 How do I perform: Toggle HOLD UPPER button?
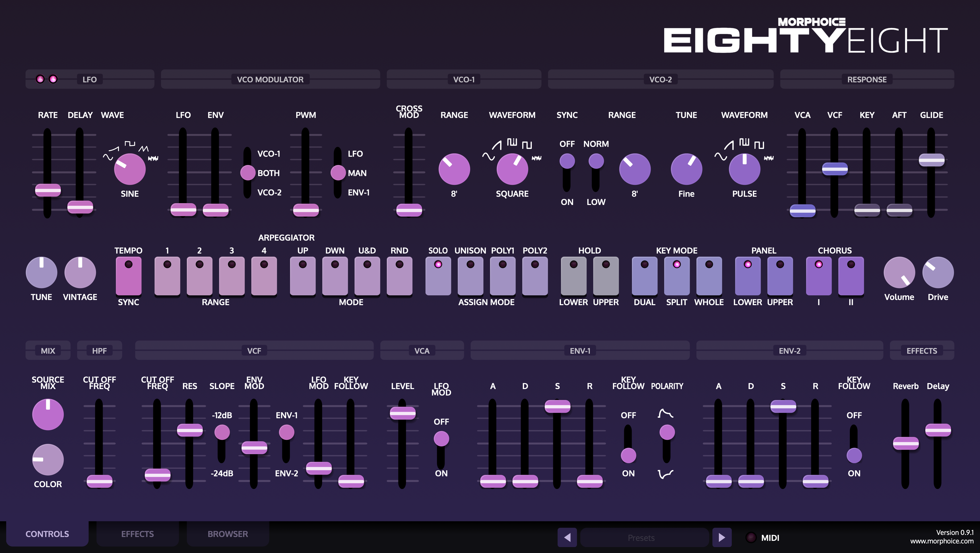pyautogui.click(x=606, y=276)
